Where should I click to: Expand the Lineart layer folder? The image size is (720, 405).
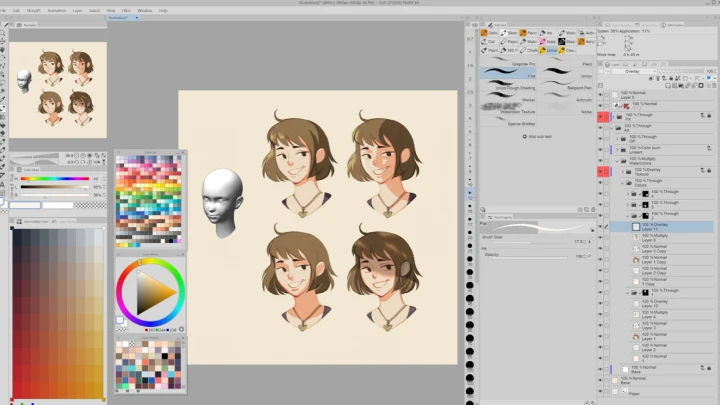pyautogui.click(x=617, y=150)
